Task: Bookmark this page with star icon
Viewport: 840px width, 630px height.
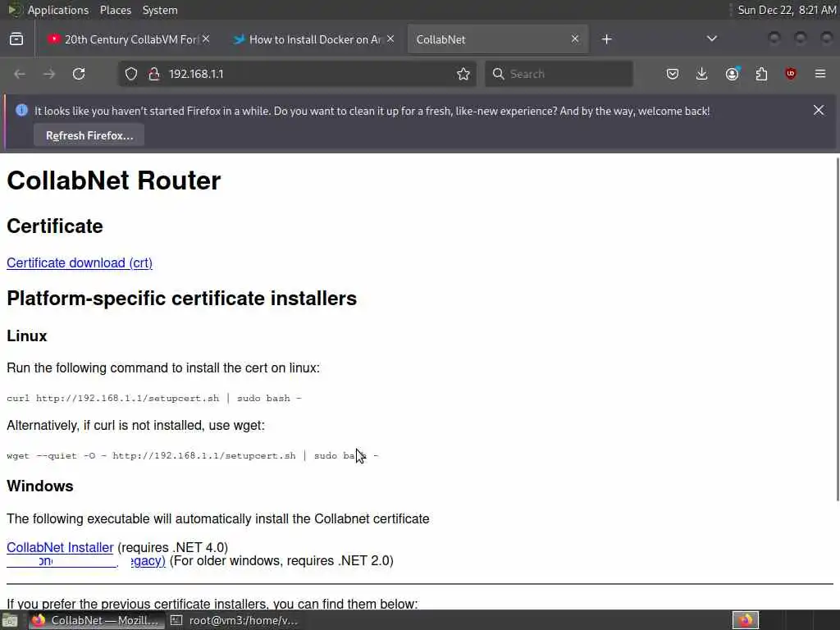Action: click(463, 74)
